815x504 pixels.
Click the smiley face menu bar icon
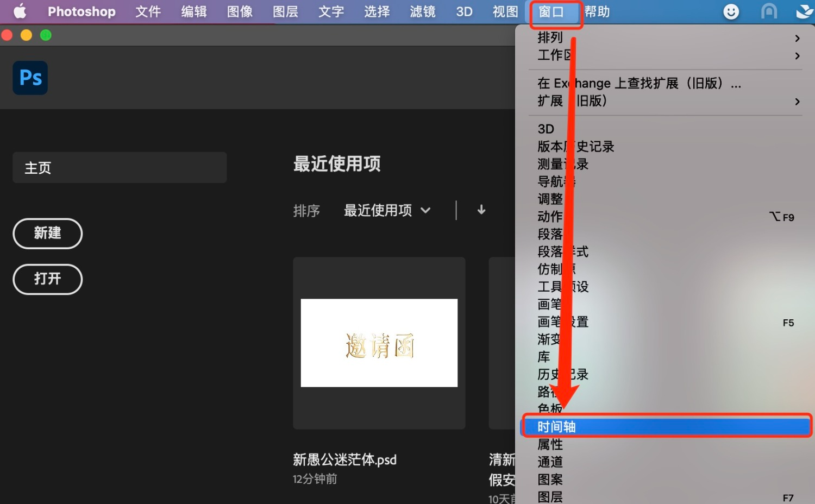point(731,11)
